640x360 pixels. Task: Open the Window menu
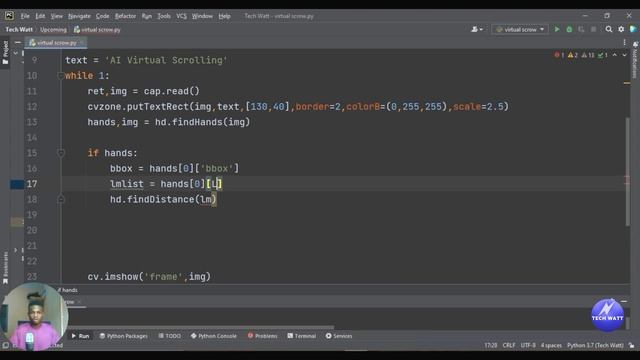(202, 16)
